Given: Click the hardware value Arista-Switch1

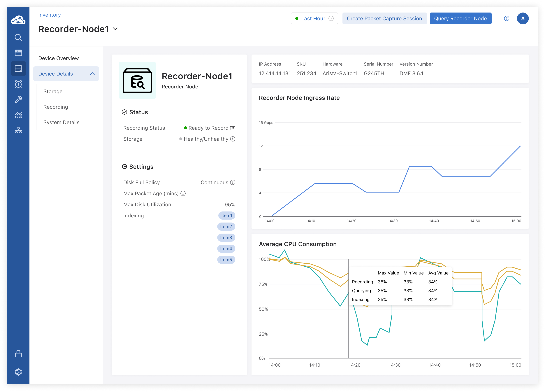Looking at the screenshot, I should click(x=340, y=73).
